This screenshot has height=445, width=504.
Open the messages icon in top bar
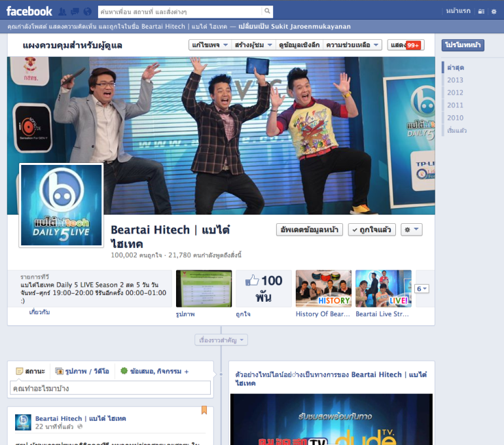click(75, 12)
